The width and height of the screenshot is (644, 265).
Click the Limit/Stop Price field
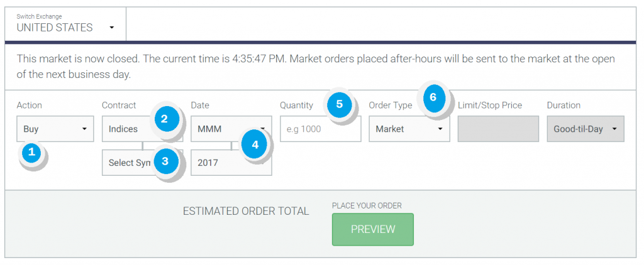pyautogui.click(x=498, y=129)
